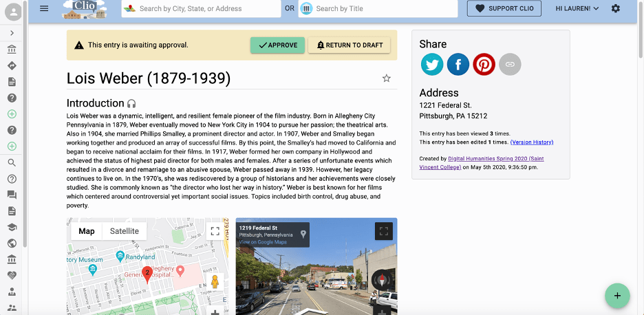Screen dimensions: 644x315
Task: Share entry on Facebook
Action: click(x=458, y=64)
